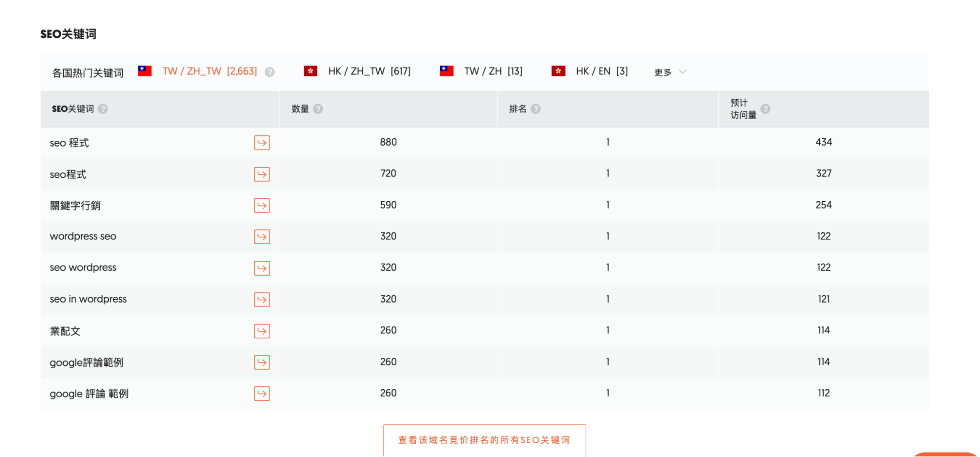Click help icon next to 排名 header

tap(536, 109)
